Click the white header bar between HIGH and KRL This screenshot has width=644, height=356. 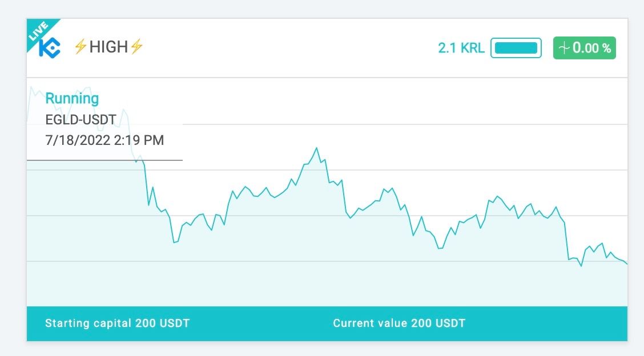[x=288, y=48]
